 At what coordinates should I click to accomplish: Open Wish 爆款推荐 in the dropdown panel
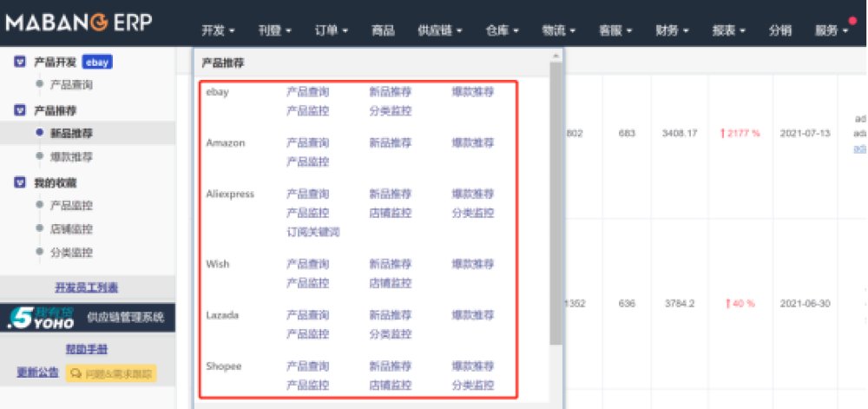coord(473,264)
